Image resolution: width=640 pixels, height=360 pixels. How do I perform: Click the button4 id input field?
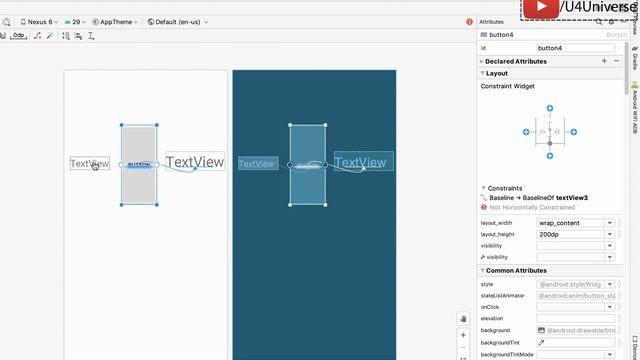(576, 48)
